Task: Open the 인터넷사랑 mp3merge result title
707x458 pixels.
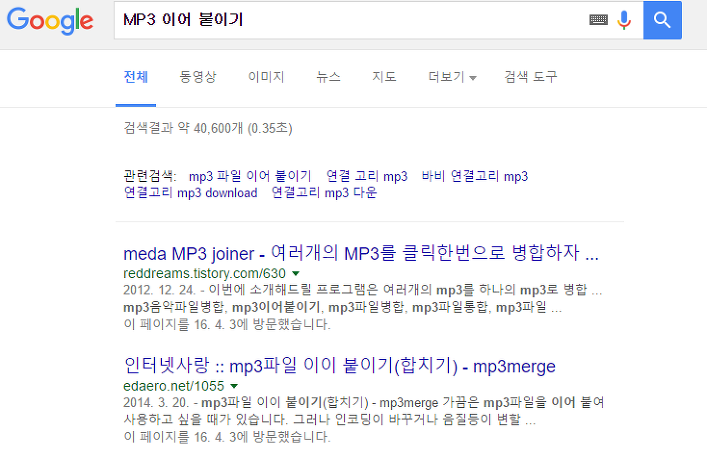Action: (x=340, y=366)
